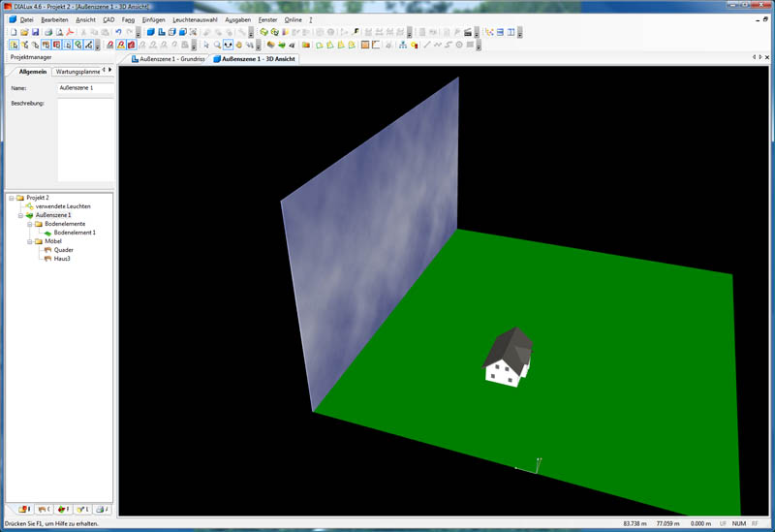Open the CAD menu
Image resolution: width=775 pixels, height=532 pixels.
pyautogui.click(x=108, y=19)
